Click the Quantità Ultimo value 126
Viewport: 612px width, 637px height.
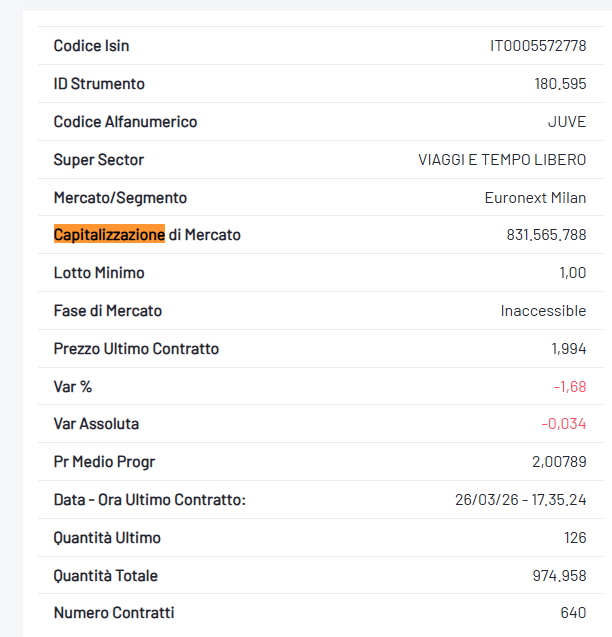pos(575,538)
